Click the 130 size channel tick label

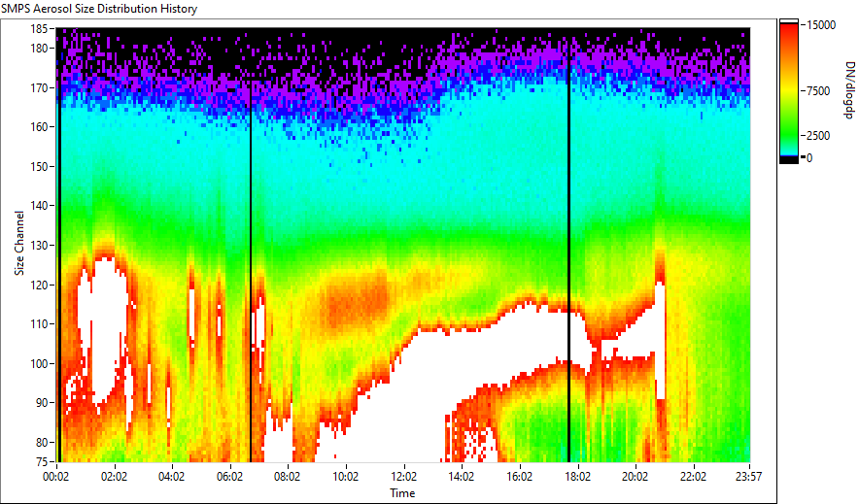[x=38, y=245]
